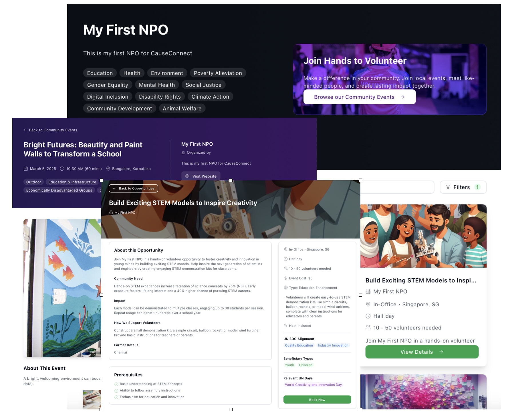Image resolution: width=516 pixels, height=420 pixels.
Task: Select the Climate Action tag
Action: pyautogui.click(x=210, y=97)
